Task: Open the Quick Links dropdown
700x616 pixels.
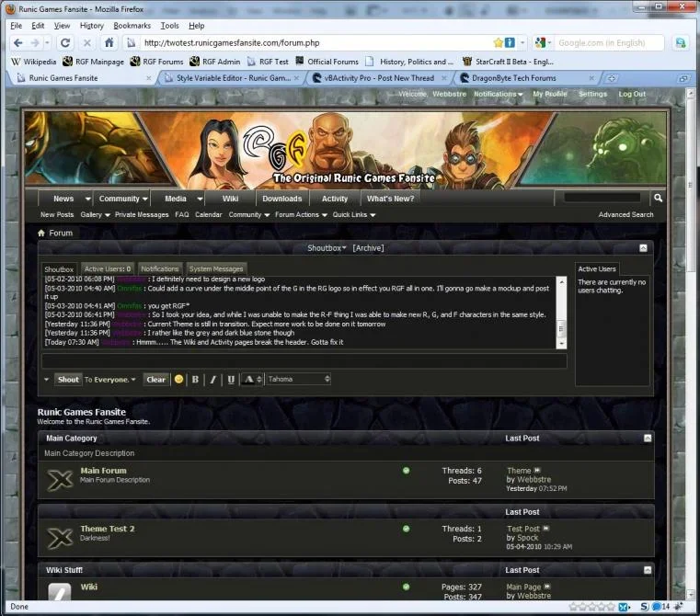Action: (x=353, y=215)
